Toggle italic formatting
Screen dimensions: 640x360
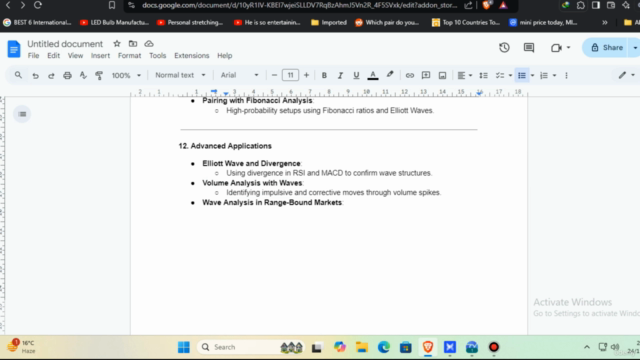340,76
